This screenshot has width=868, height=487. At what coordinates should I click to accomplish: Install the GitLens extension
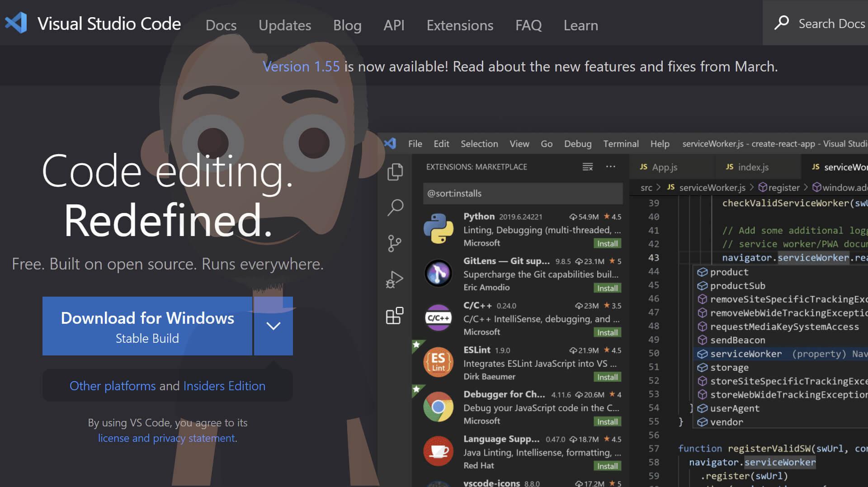[x=607, y=288]
